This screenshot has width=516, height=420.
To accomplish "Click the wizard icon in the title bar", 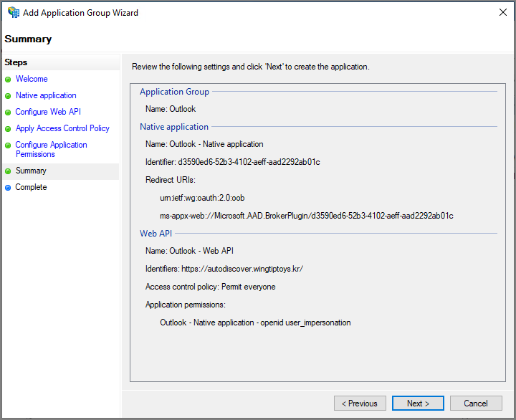I will pyautogui.click(x=14, y=12).
